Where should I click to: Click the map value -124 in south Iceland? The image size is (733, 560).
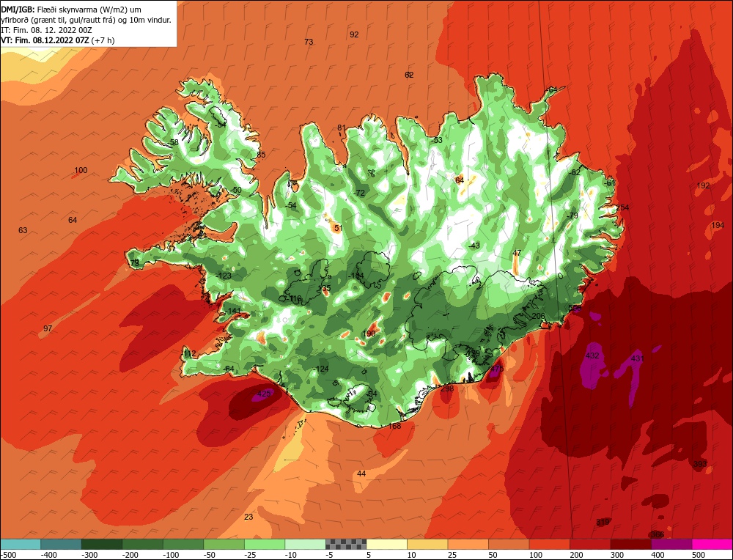(x=321, y=369)
